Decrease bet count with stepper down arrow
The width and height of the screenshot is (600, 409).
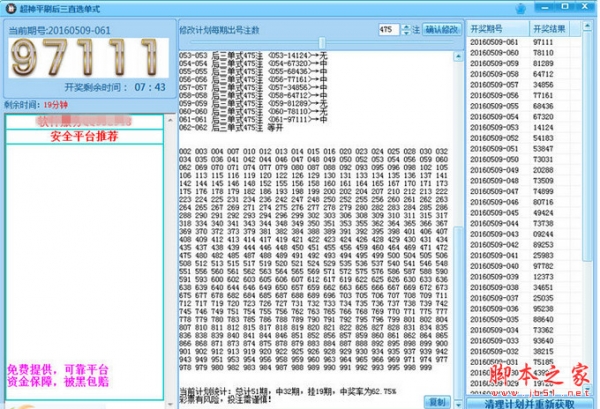tap(406, 33)
